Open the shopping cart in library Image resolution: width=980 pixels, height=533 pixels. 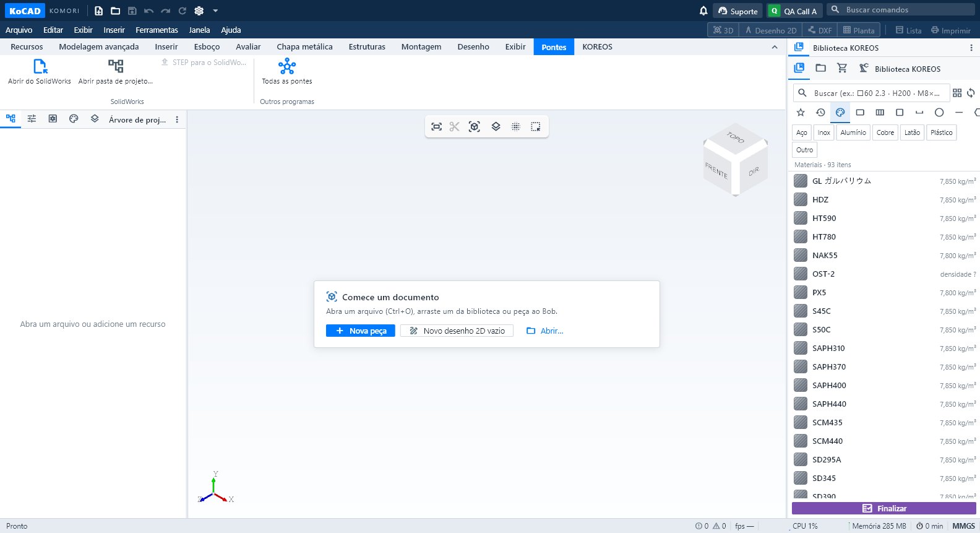click(842, 68)
